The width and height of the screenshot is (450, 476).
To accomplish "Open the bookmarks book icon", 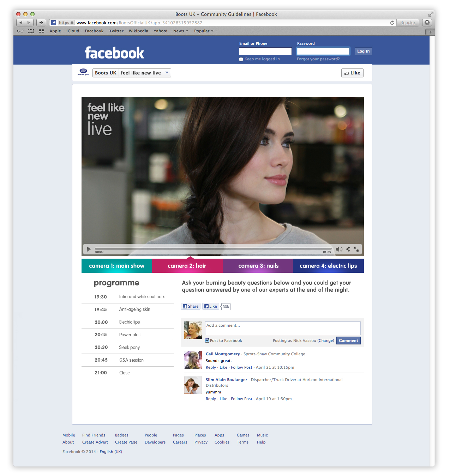I will [31, 31].
